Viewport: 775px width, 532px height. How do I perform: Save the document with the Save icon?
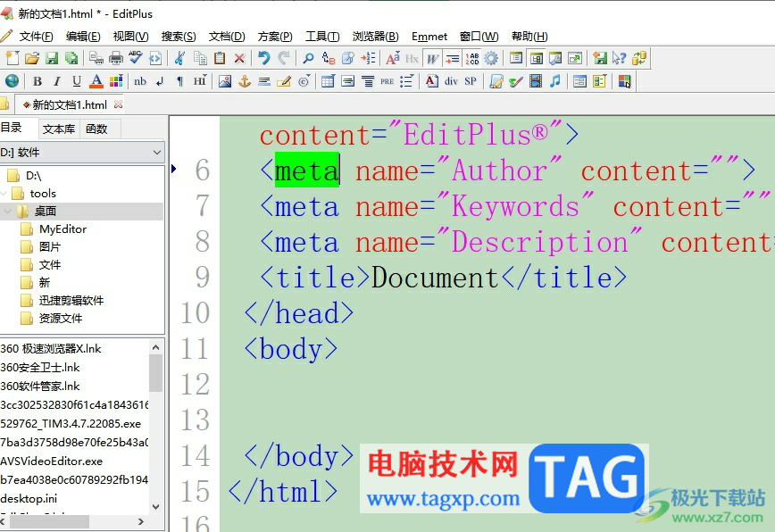pos(52,58)
